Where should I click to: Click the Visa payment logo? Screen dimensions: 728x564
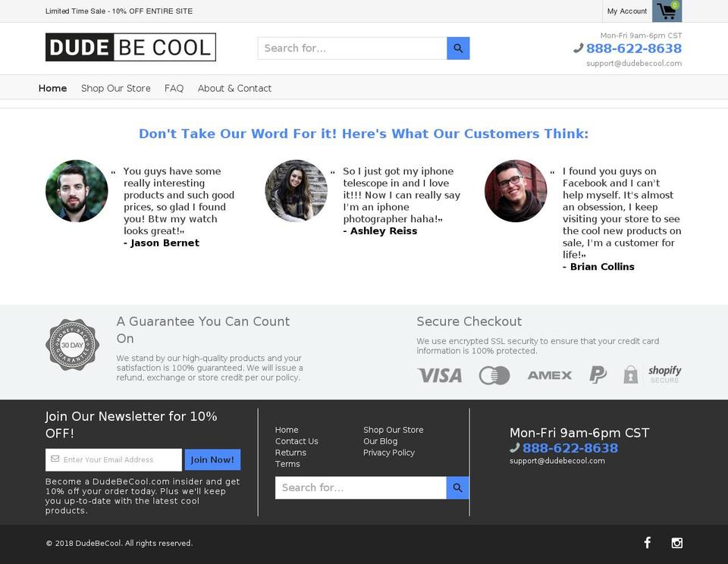[439, 375]
